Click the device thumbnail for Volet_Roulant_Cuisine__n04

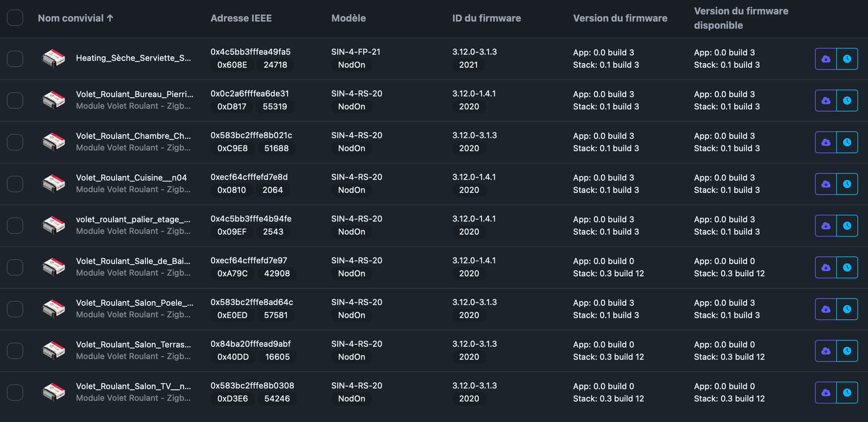(53, 184)
